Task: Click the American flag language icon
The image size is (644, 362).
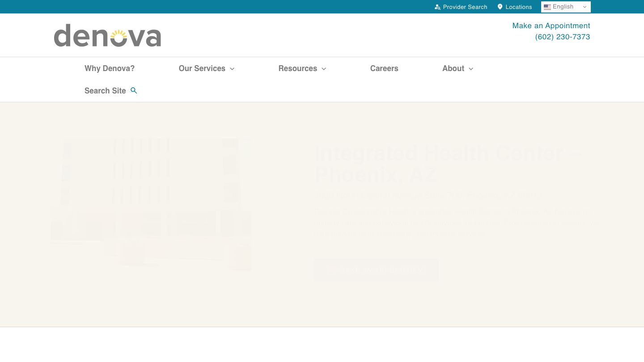Action: coord(547,7)
